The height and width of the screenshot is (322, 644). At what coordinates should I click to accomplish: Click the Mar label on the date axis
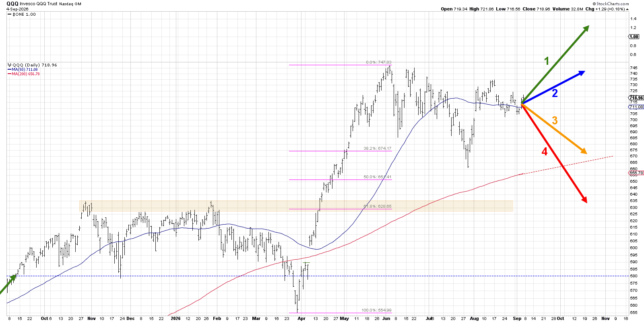[256, 318]
